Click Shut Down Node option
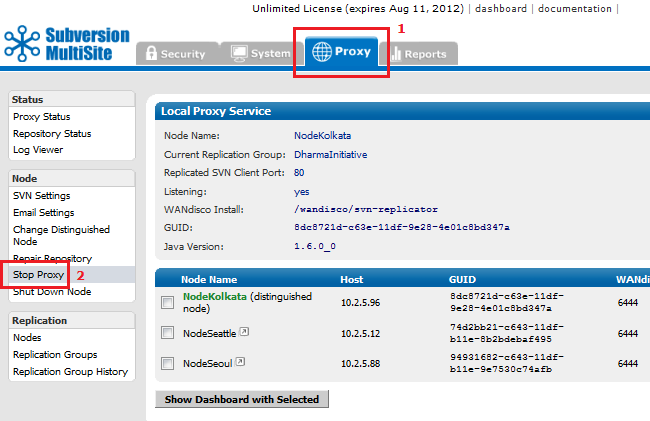This screenshot has height=421, width=650. pyautogui.click(x=52, y=292)
